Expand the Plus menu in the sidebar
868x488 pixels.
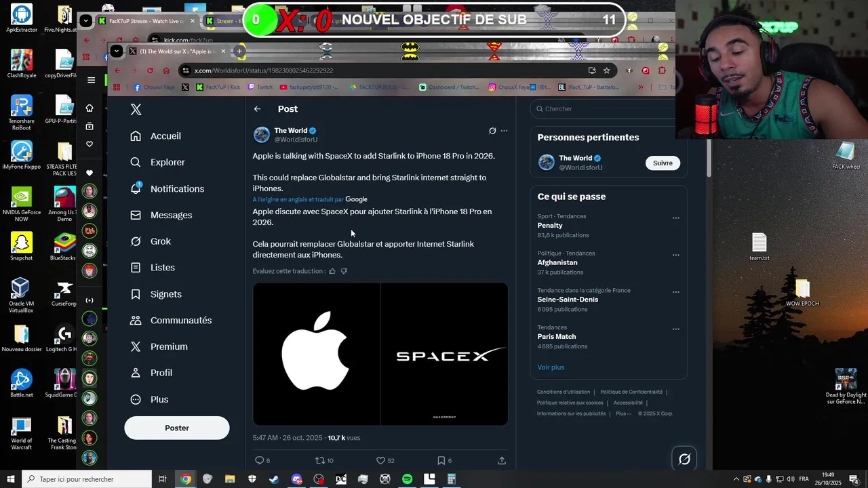(149, 399)
